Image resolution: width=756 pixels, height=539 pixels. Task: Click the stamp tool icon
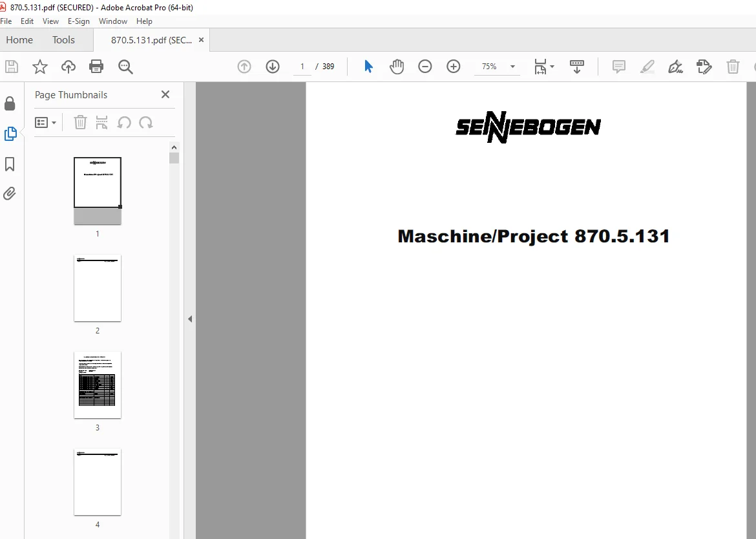point(704,67)
